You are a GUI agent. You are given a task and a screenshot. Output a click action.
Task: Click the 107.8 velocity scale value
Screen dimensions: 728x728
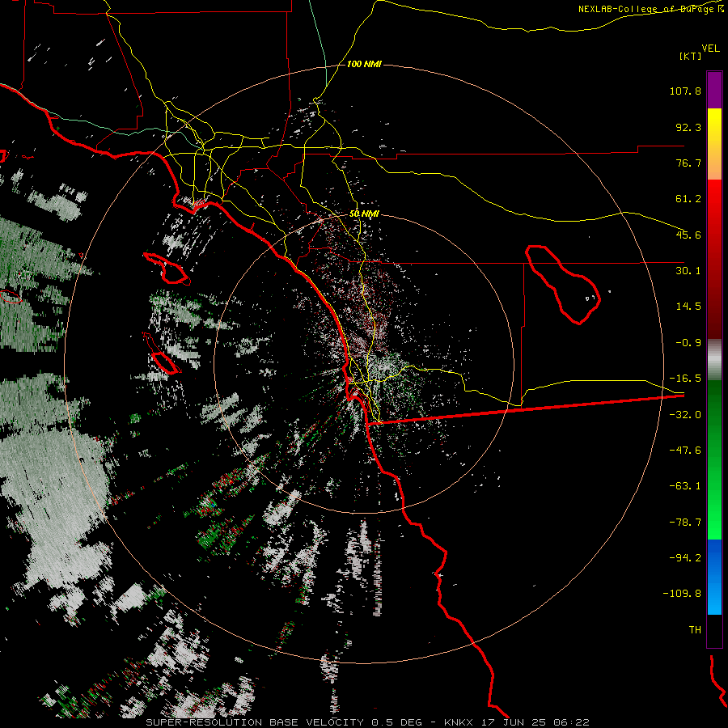pos(685,91)
